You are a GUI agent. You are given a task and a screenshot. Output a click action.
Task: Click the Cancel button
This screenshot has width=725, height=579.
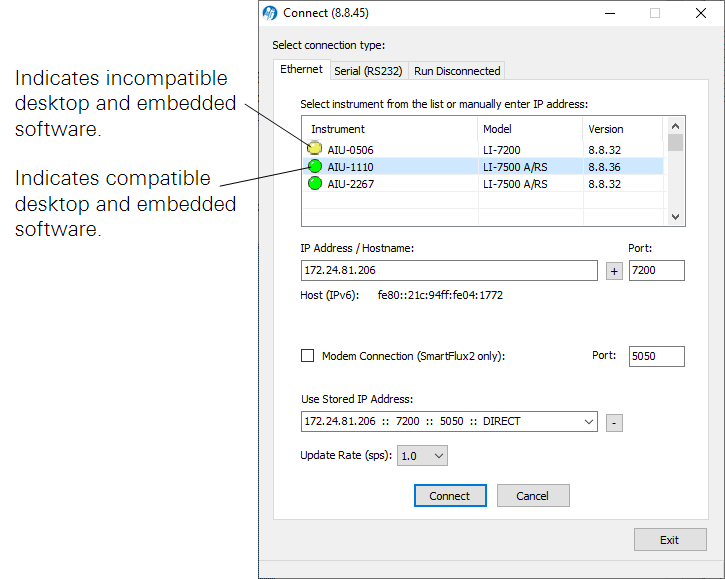coord(533,496)
